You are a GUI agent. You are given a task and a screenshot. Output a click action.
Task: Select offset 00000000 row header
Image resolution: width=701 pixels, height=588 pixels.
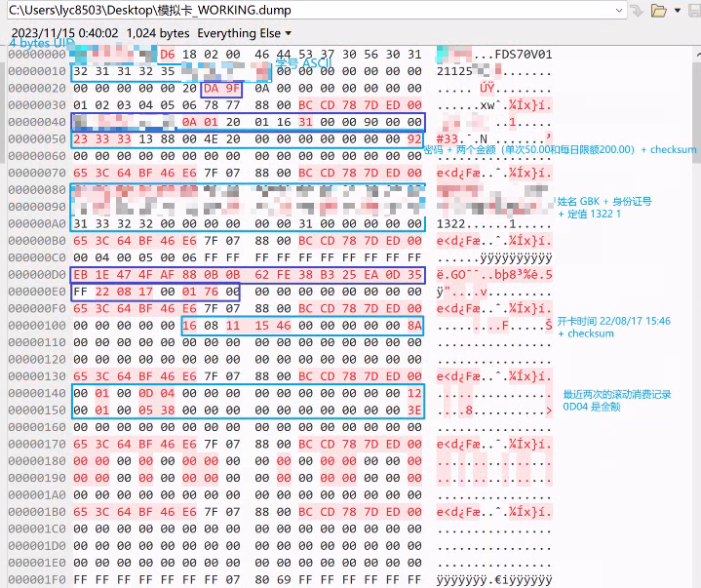(35, 55)
